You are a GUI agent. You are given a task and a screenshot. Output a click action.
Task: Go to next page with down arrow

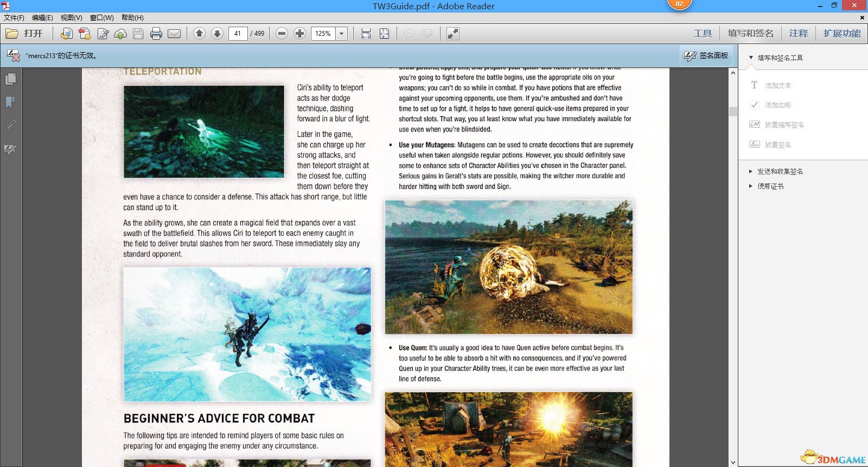(x=217, y=34)
